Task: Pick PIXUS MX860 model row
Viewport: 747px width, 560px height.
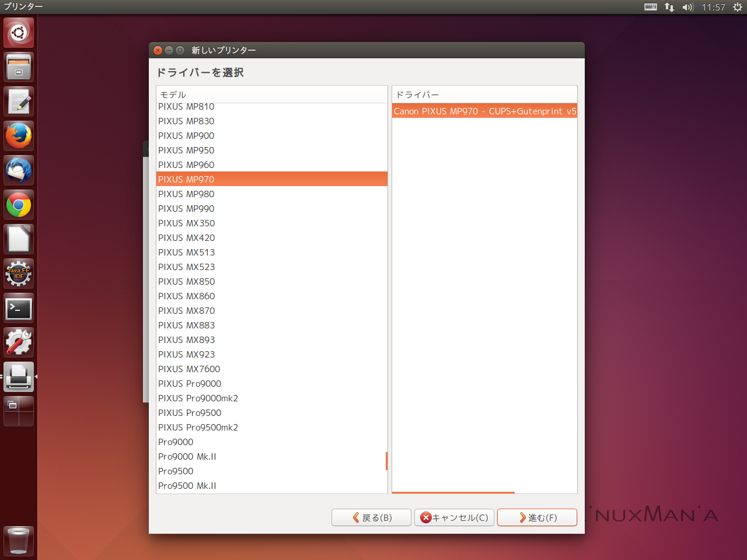Action: (x=272, y=296)
